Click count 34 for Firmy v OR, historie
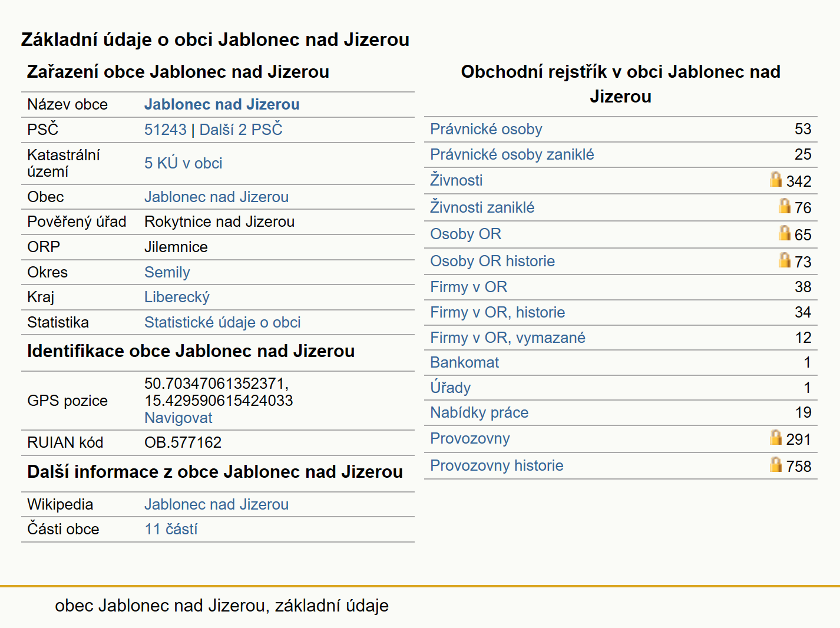Screen dimensions: 840x628 coord(803,312)
